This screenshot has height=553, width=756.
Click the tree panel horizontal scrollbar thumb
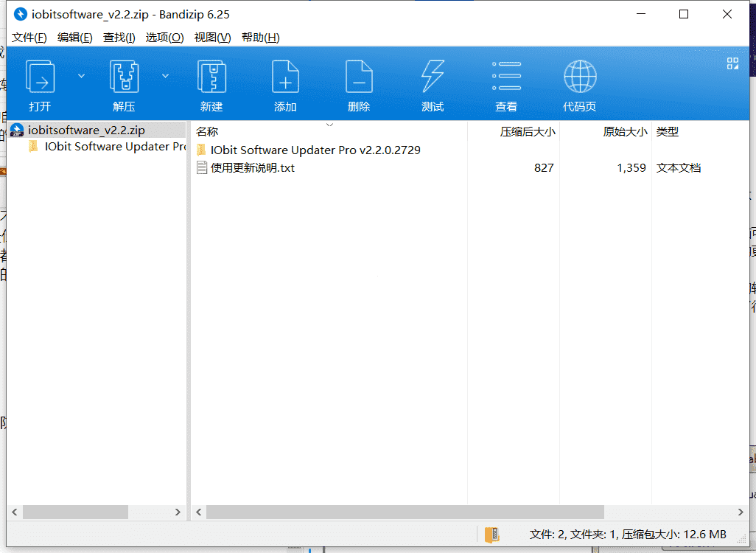tap(75, 512)
